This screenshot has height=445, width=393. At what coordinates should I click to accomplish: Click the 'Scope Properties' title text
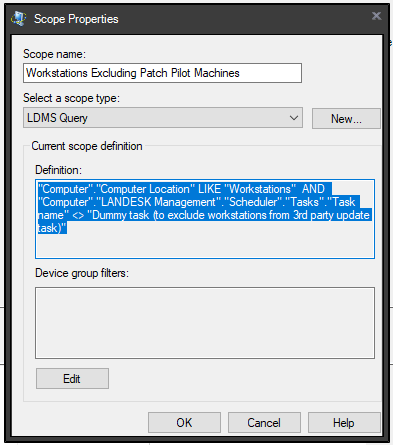tap(76, 19)
